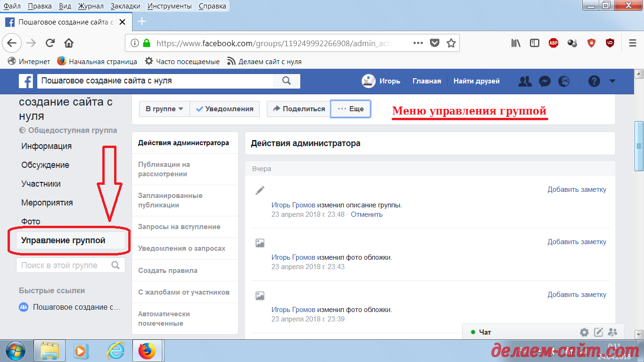Open the Закладки browser menu
The image size is (644, 362).
(x=125, y=6)
